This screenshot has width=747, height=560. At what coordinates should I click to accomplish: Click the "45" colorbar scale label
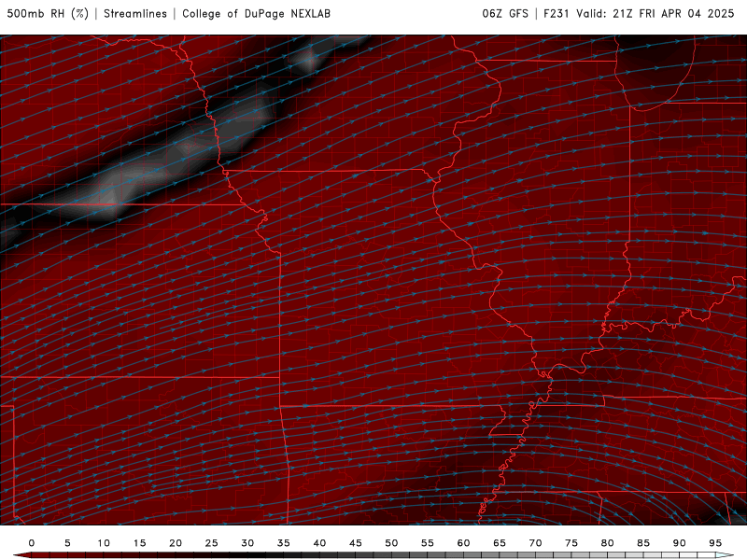coord(356,543)
